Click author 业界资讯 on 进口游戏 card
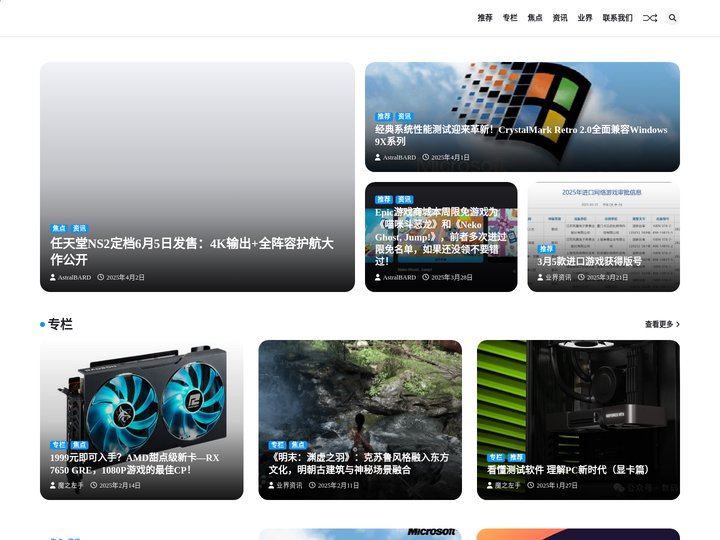 click(x=554, y=277)
